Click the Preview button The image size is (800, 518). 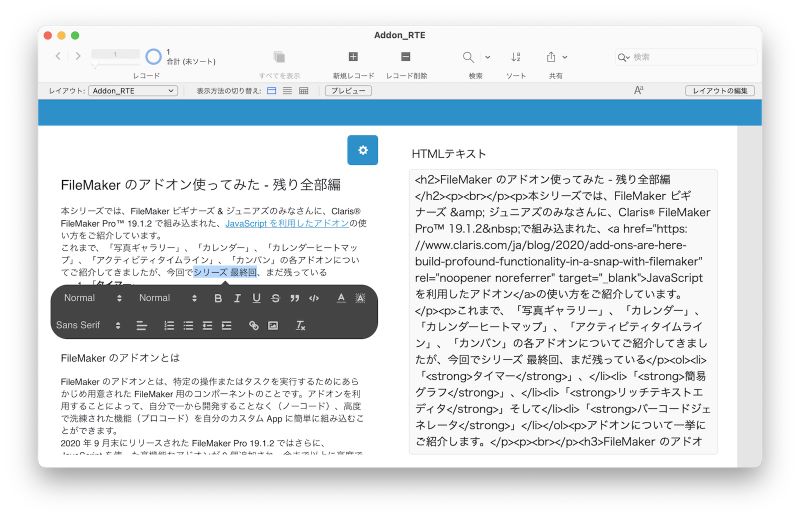(348, 91)
